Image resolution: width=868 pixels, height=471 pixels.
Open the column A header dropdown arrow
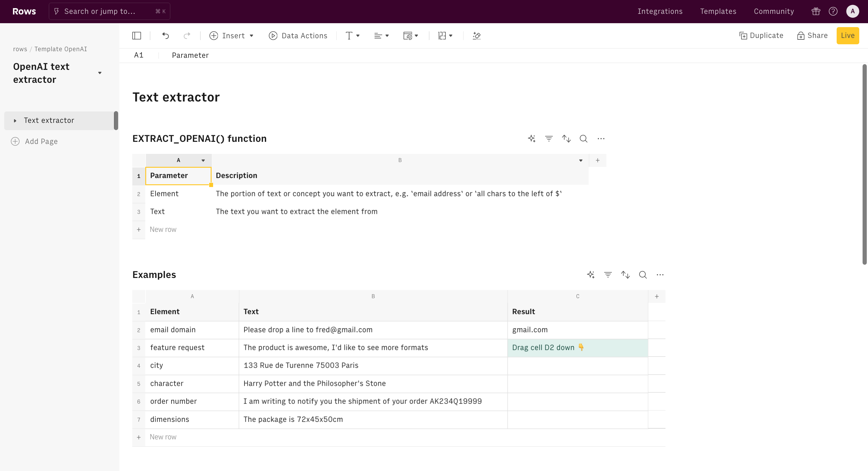click(x=203, y=161)
